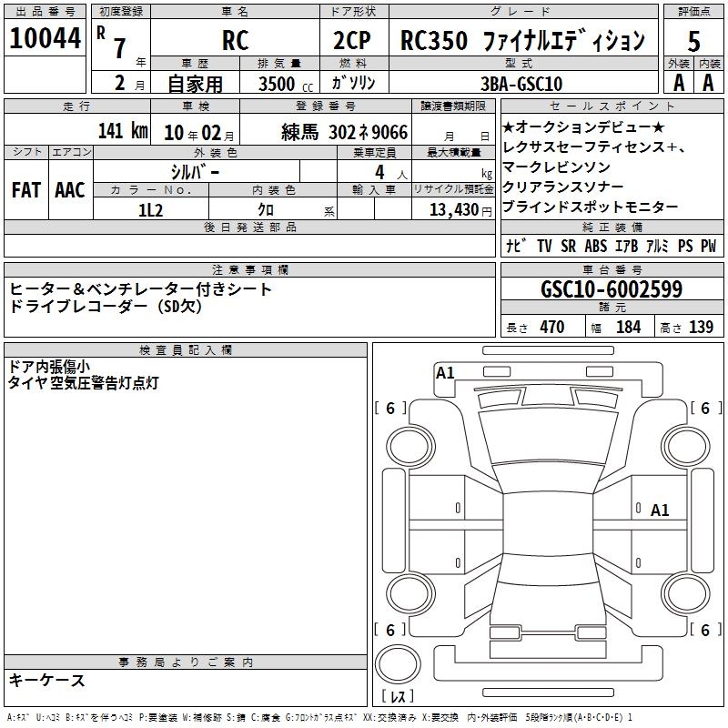
Task: Select the ABS equipment code
Action: point(595,247)
